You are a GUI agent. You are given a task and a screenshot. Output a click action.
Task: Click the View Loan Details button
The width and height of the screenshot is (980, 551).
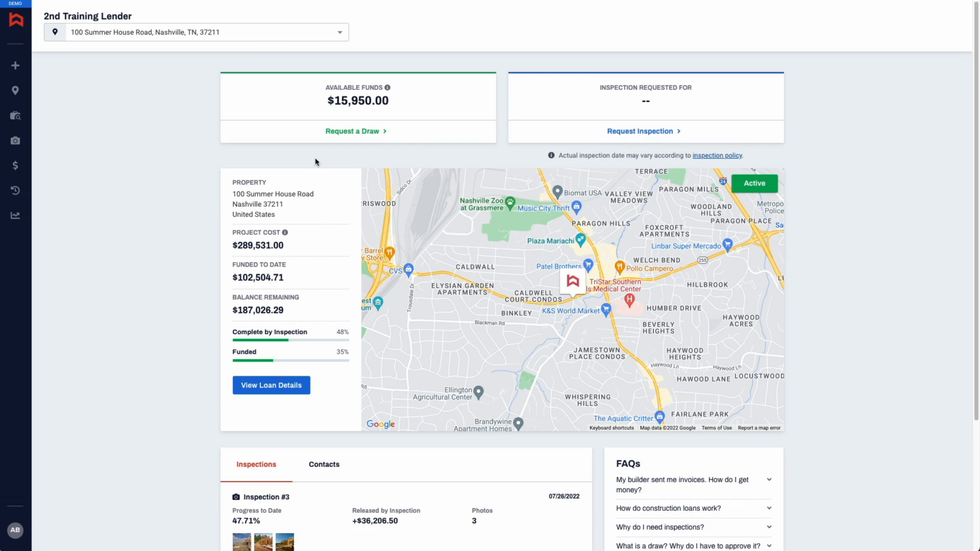[x=271, y=385]
